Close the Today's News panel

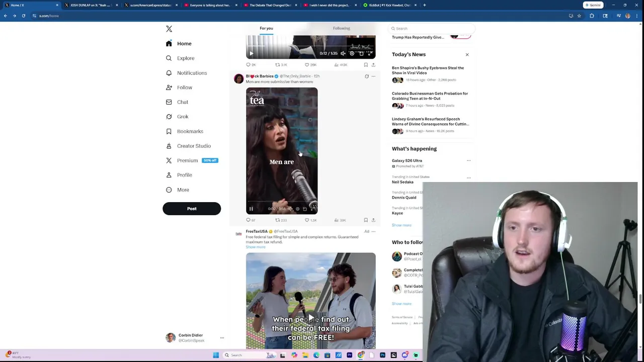click(467, 54)
